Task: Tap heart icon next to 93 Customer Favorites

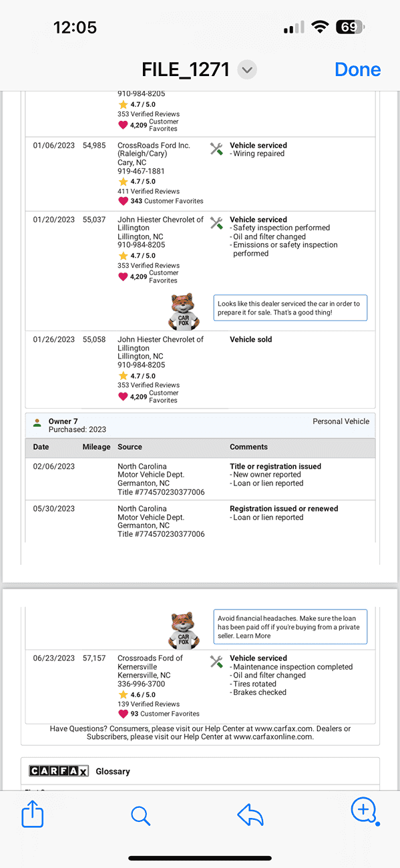Action: (123, 714)
